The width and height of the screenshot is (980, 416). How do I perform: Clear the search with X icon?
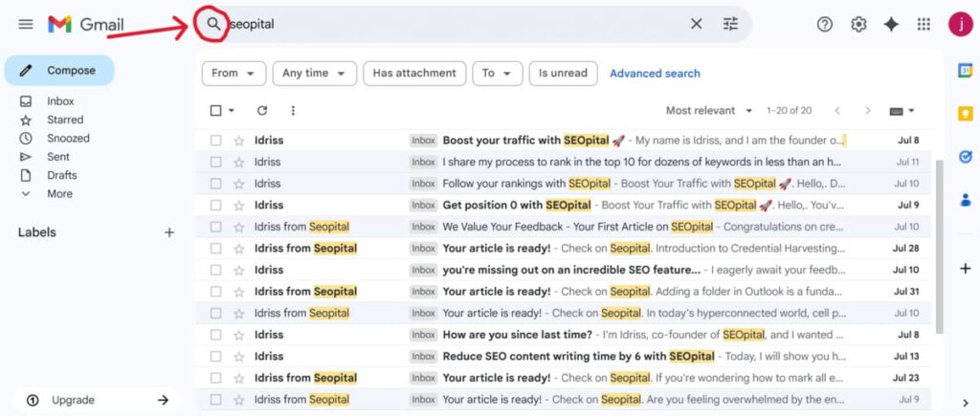click(696, 24)
